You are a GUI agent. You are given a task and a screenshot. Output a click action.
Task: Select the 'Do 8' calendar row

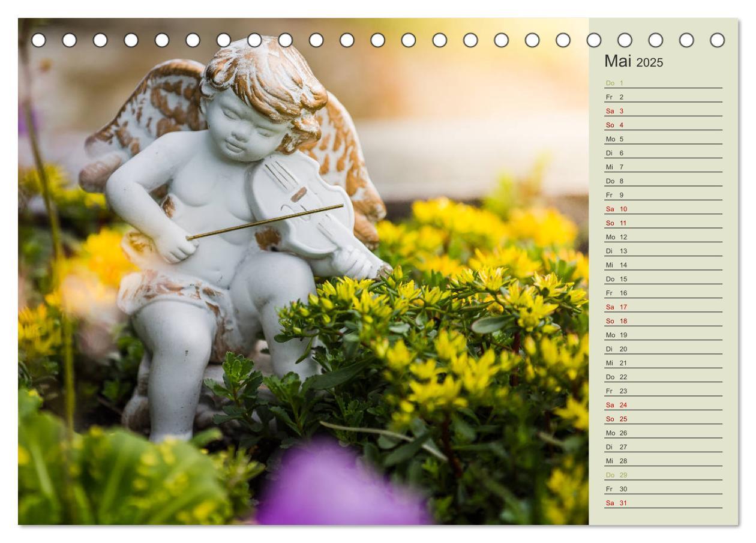[663, 181]
